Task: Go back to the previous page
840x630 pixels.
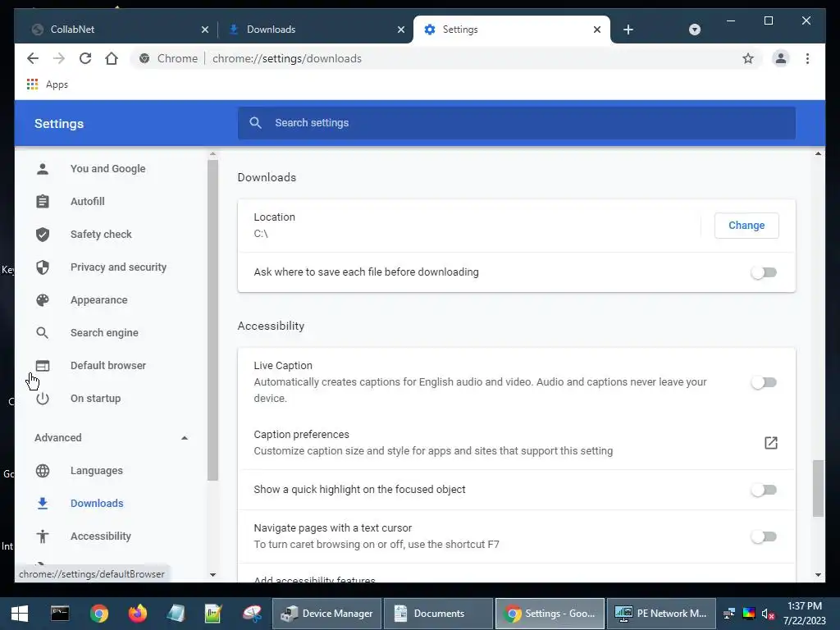Action: tap(33, 58)
